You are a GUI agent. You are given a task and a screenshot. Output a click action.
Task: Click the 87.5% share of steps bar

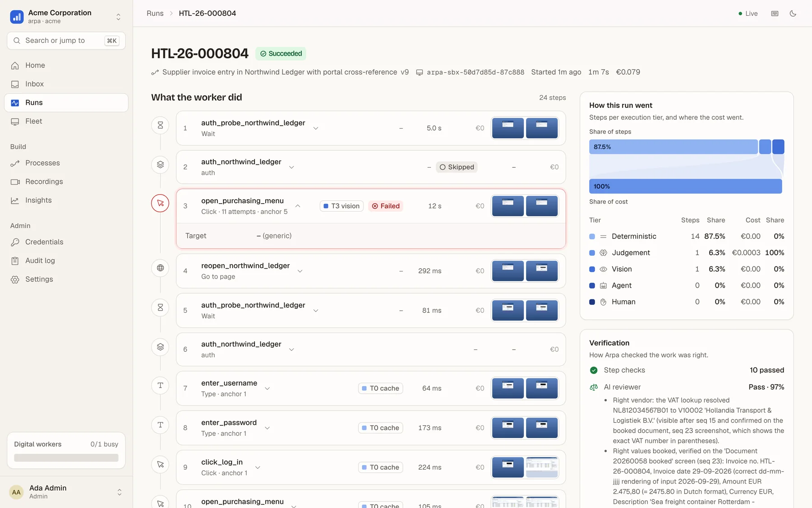point(674,147)
